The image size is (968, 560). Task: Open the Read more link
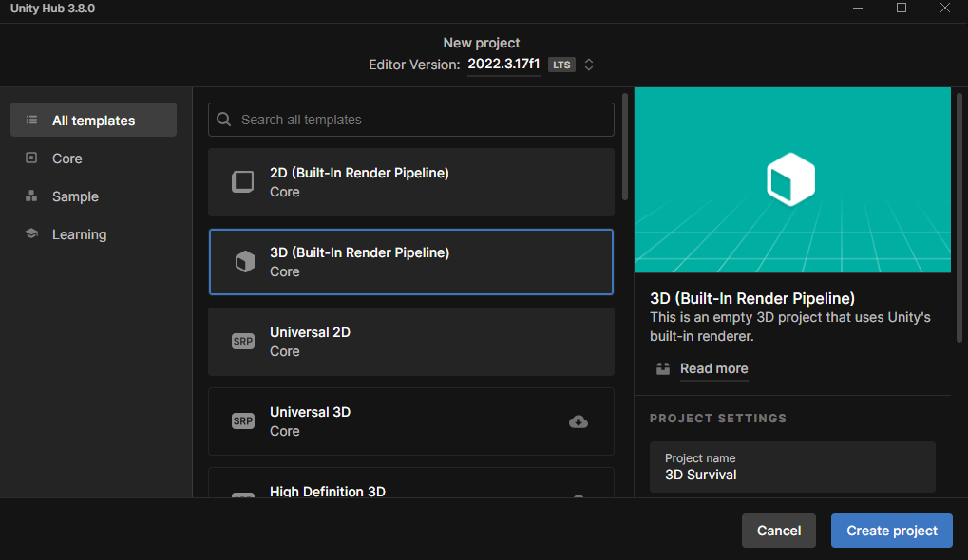(713, 368)
